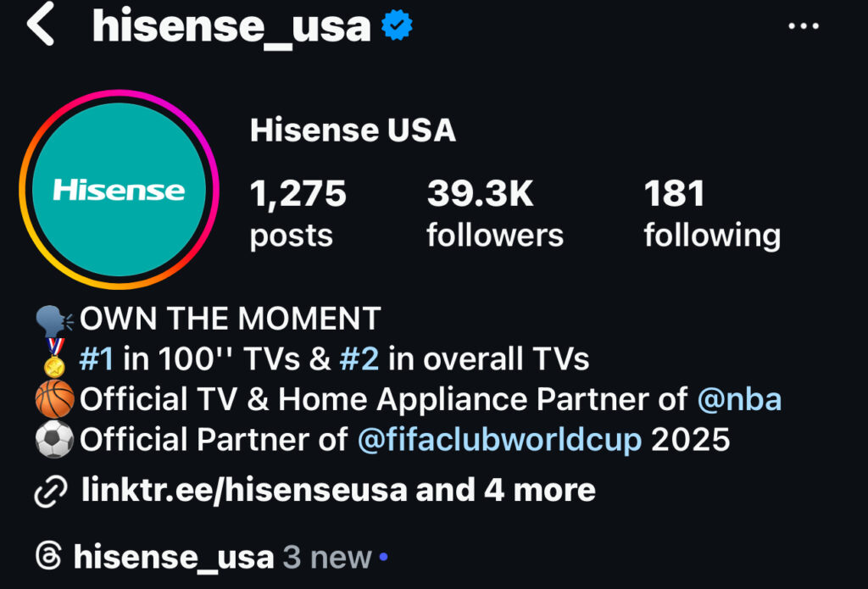This screenshot has height=589, width=868.
Task: Tap the #1 hashtag link
Action: (97, 358)
